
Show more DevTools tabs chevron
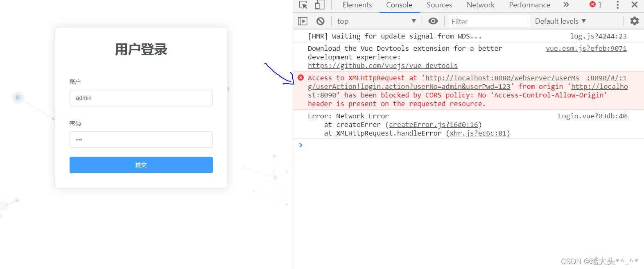click(566, 5)
